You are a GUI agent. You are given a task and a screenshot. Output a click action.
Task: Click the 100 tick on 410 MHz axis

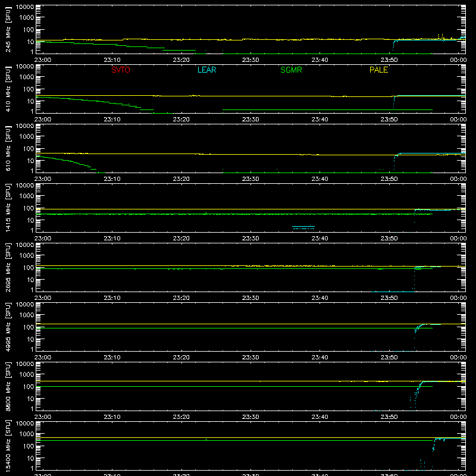[29, 89]
